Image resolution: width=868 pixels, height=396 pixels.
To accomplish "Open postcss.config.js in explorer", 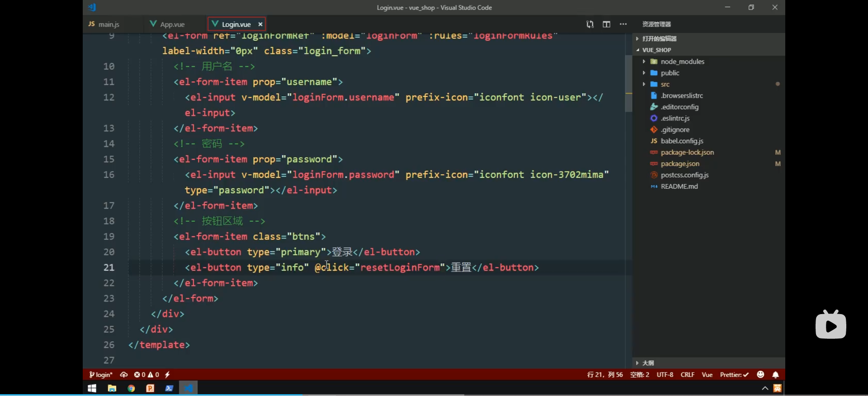I will [x=684, y=175].
